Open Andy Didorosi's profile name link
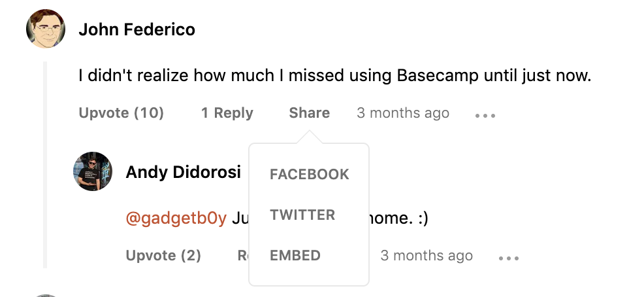Screen dimensions: 644x297 183,172
